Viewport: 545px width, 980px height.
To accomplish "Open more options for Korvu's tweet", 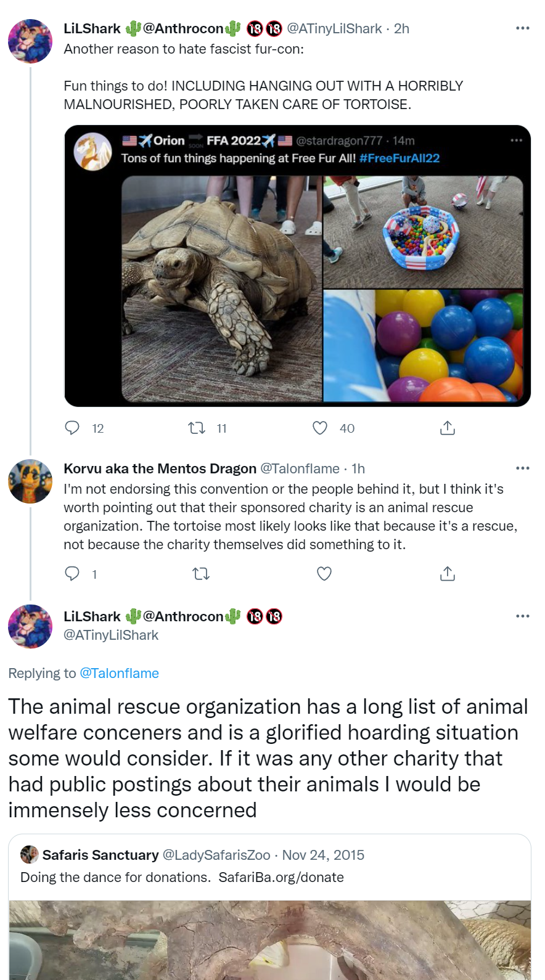I will [x=523, y=468].
